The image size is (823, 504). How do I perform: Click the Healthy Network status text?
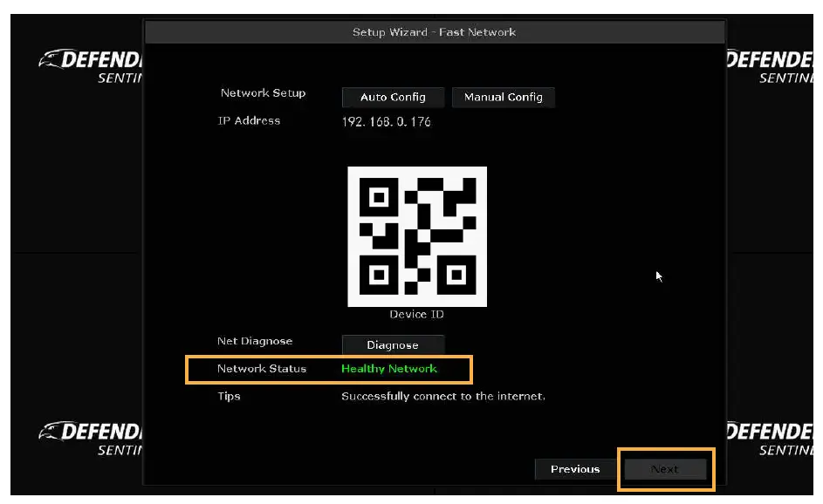(x=389, y=369)
